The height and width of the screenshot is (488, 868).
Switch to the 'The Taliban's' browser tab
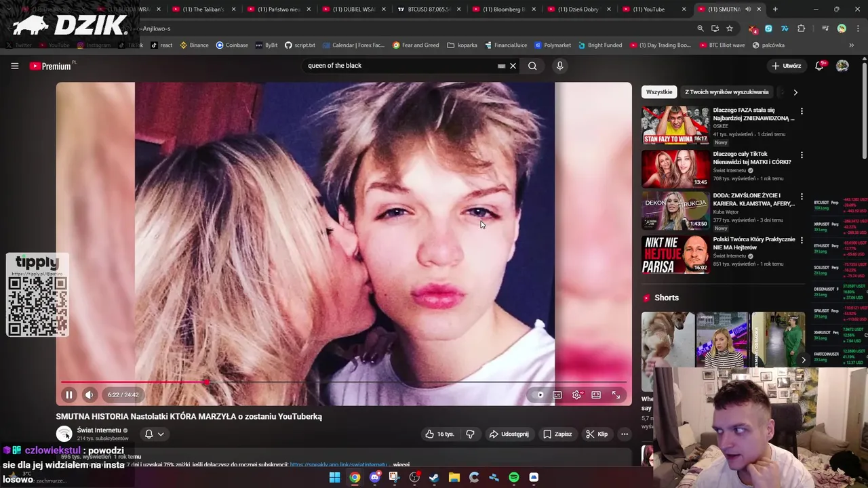click(201, 9)
